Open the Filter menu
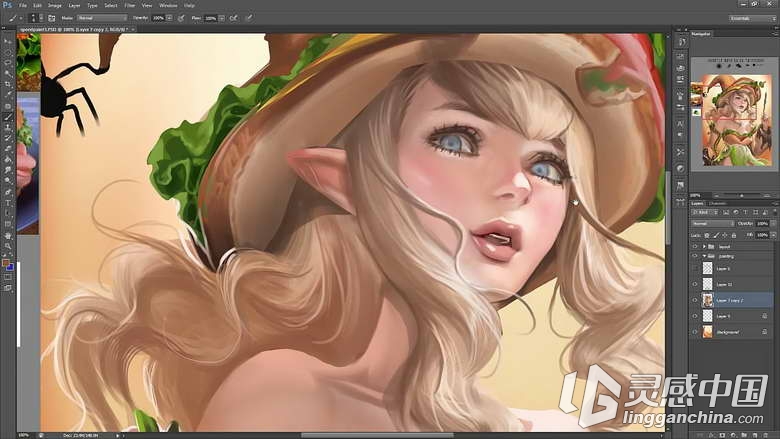This screenshot has height=439, width=780. pos(129,5)
